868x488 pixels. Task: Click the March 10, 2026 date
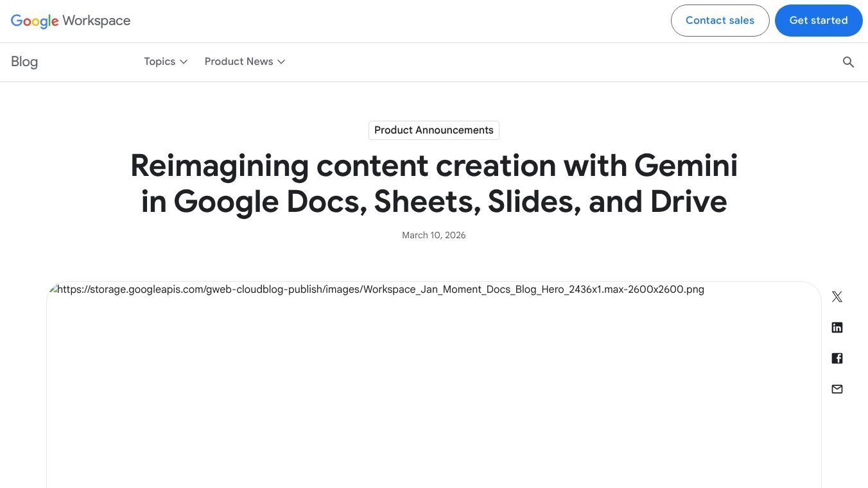[x=434, y=235]
